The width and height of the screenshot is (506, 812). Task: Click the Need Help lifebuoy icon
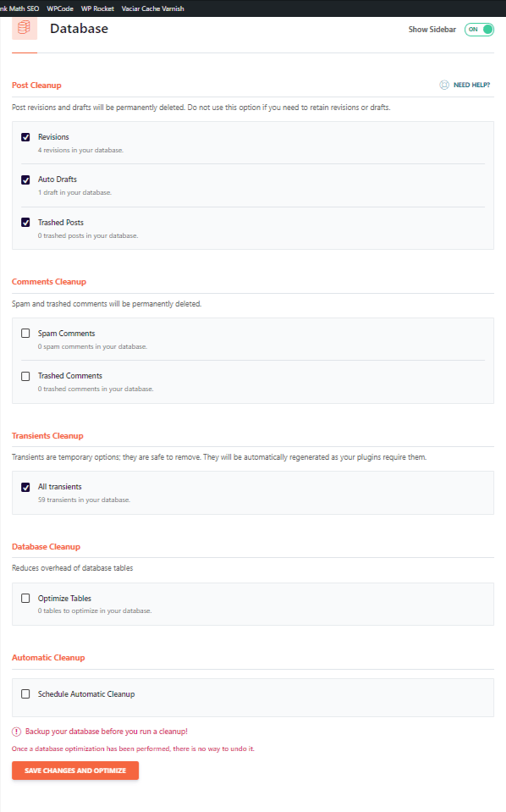coord(444,85)
